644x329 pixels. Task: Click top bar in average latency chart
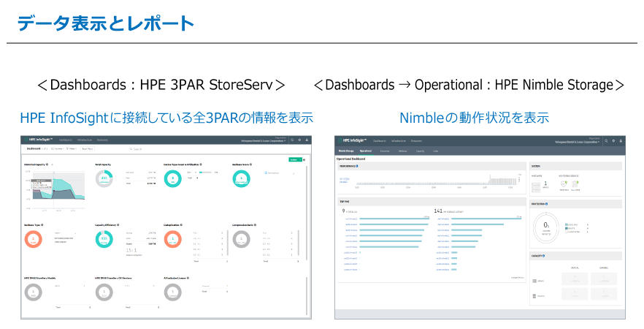pos(486,219)
